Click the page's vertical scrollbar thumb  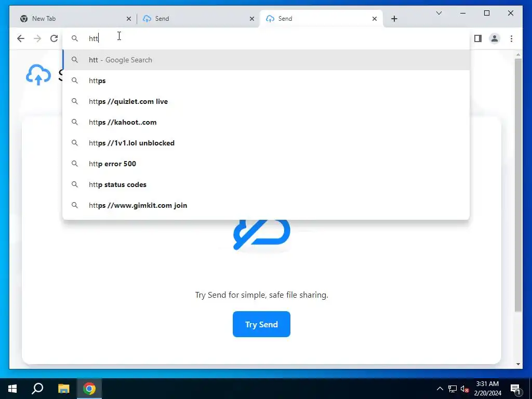(518, 185)
